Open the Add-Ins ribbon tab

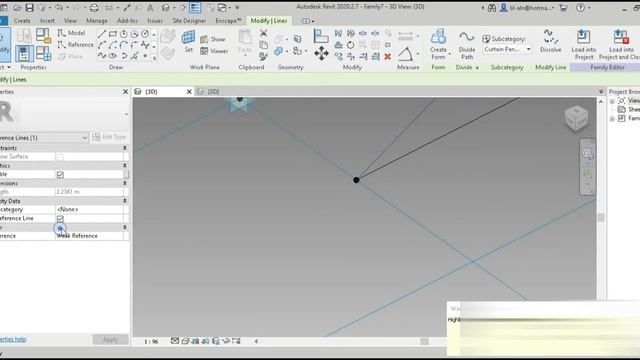127,20
